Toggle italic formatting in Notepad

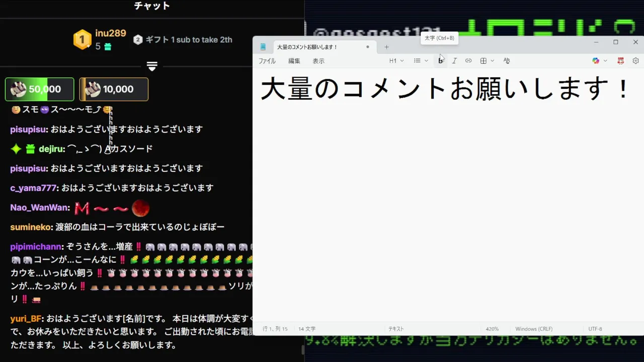tap(454, 61)
